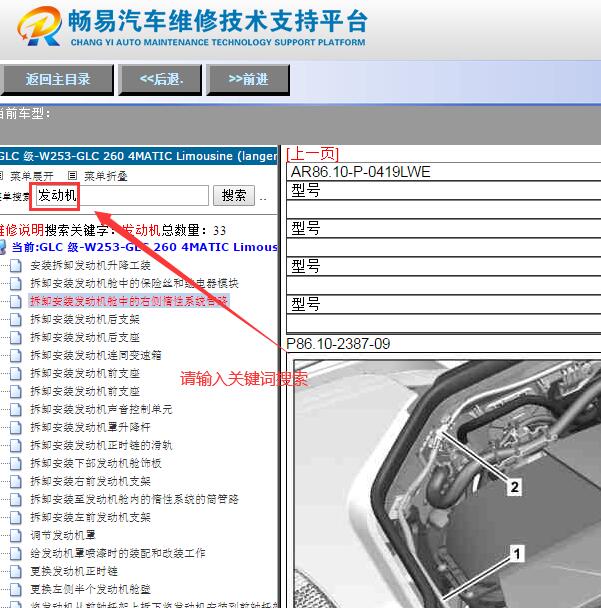Click the page icon beside 拆卸安装下部发动机舱饰板
The image size is (601, 608).
tap(16, 463)
